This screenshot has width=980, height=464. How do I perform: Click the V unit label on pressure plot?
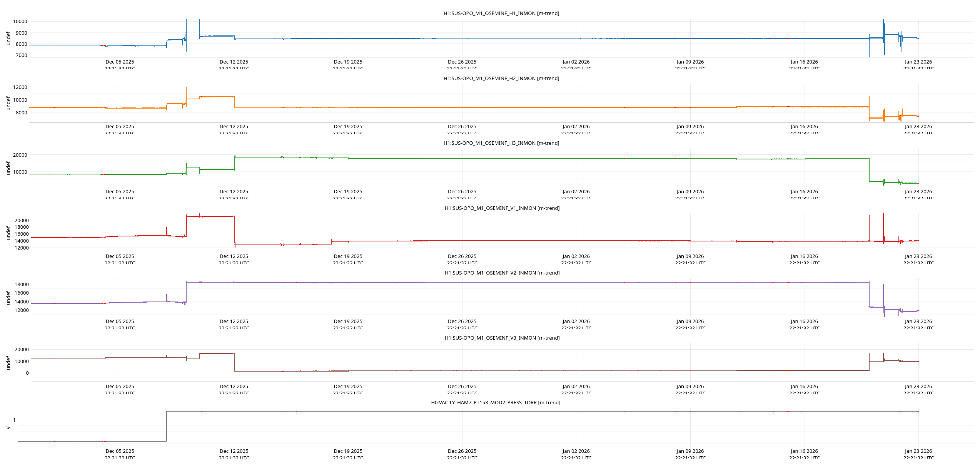pyautogui.click(x=8, y=428)
